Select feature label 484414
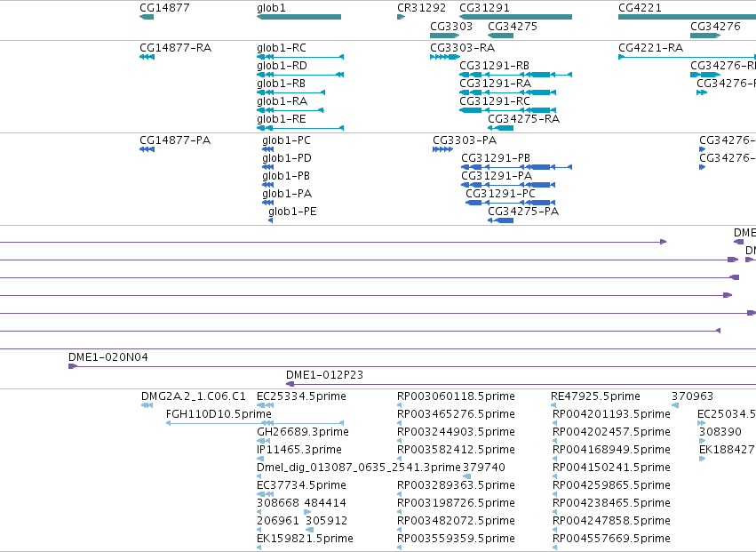This screenshot has width=756, height=552. click(x=325, y=504)
